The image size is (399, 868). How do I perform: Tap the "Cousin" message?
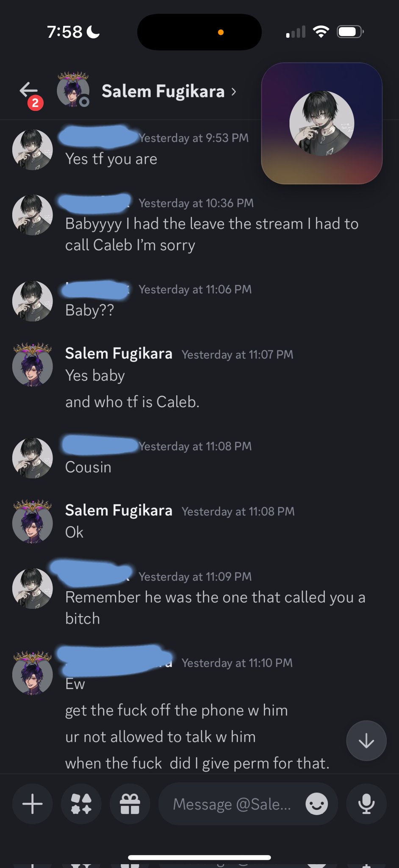(88, 467)
